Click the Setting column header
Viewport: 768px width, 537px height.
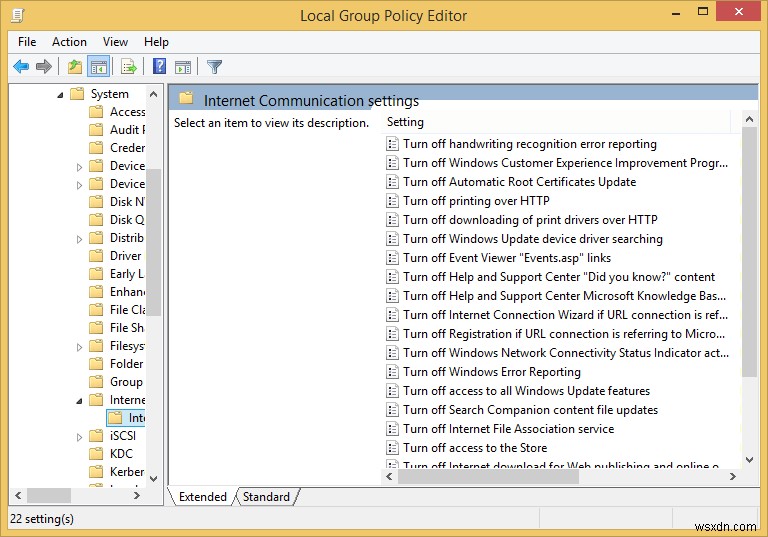pos(405,122)
